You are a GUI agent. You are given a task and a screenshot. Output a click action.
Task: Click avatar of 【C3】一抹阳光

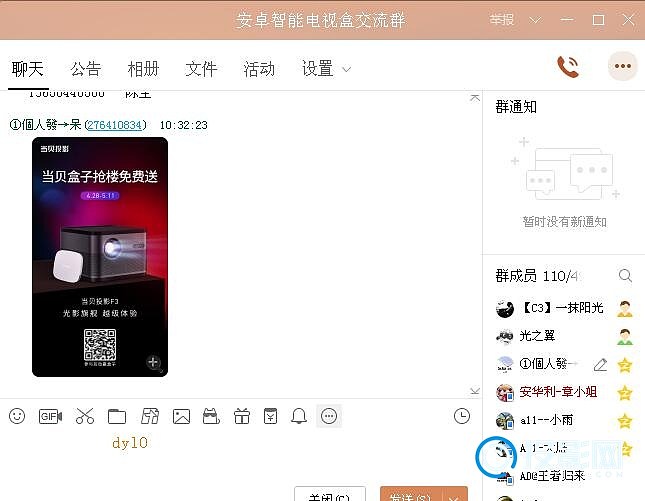(x=505, y=309)
